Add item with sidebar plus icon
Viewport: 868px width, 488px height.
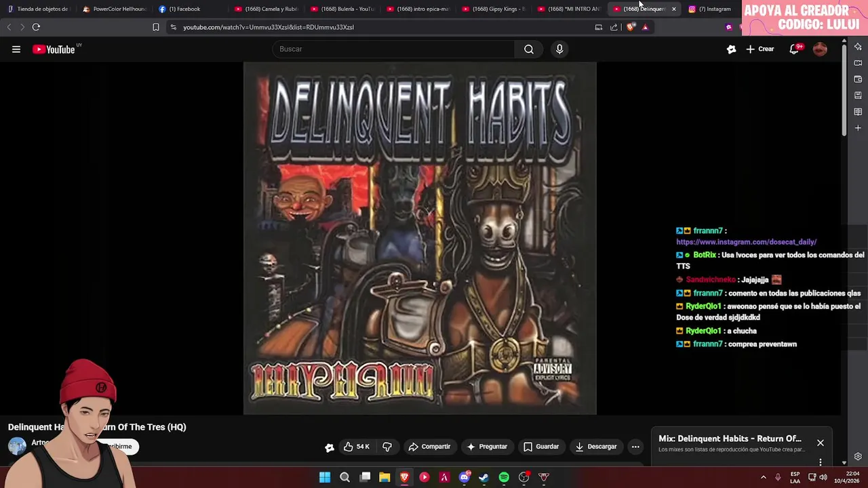click(x=858, y=128)
